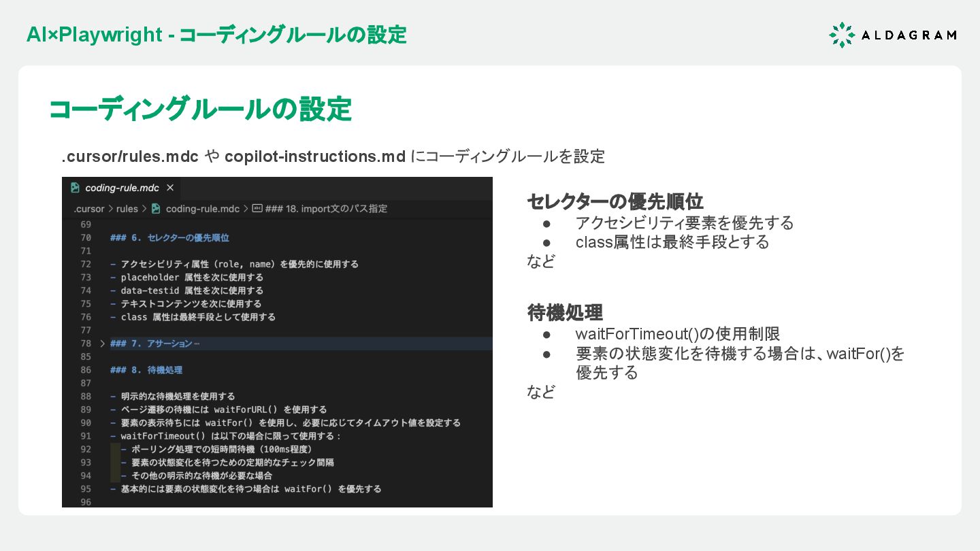Click heading '### 8. 待機処理' in editor
The image size is (980, 551).
pyautogui.click(x=146, y=370)
